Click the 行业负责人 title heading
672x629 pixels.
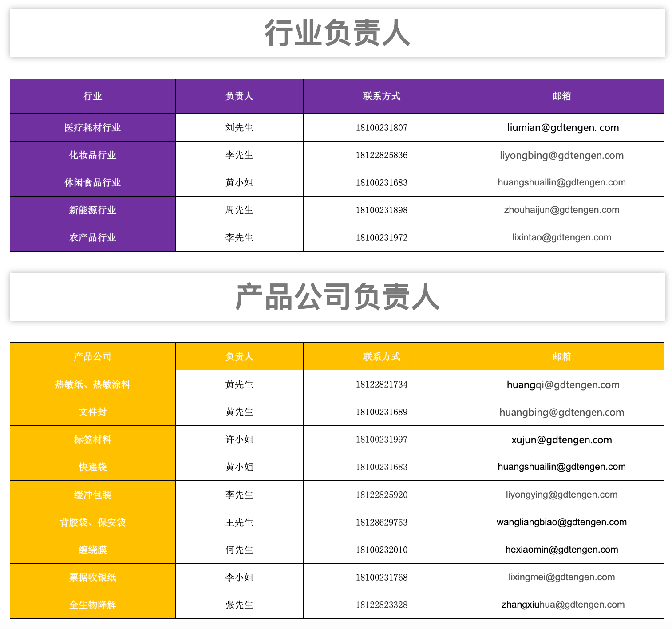pyautogui.click(x=337, y=33)
